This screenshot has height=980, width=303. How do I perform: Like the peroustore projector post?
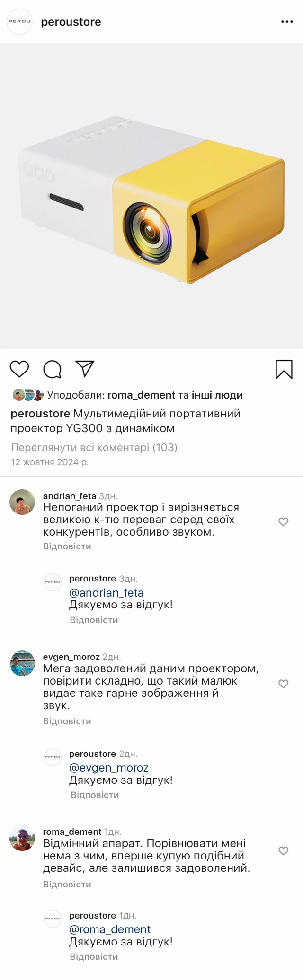(x=19, y=369)
